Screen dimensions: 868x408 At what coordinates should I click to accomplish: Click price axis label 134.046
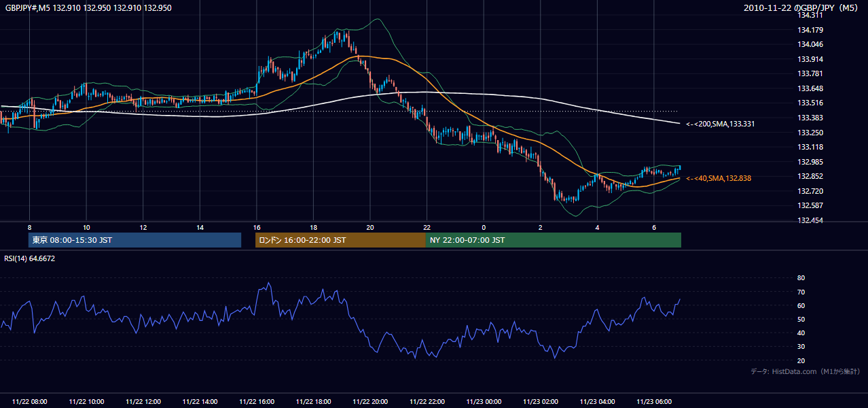click(x=811, y=44)
